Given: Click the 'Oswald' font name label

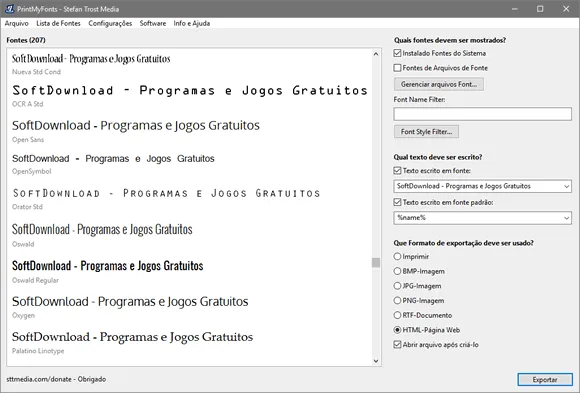Looking at the screenshot, I should 23,244.
